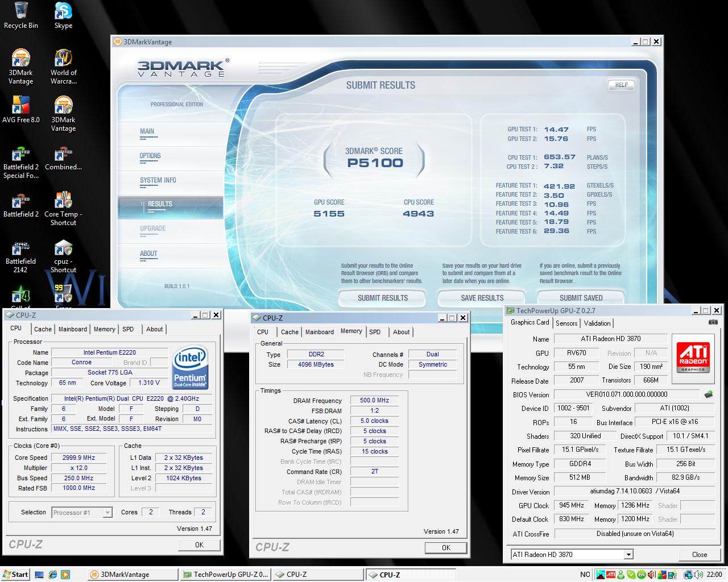
Task: Open ABOUT in 3DMark Vantage sidebar
Action: tap(148, 253)
